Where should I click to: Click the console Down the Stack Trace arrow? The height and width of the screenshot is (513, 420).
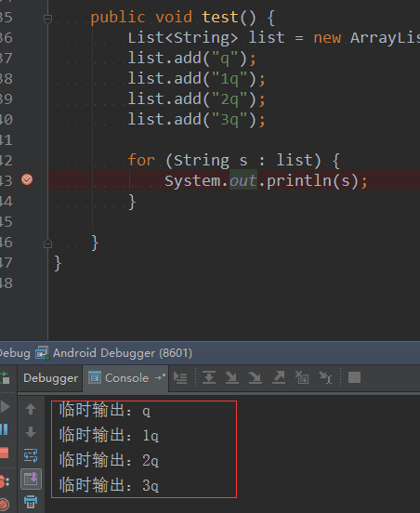31,432
